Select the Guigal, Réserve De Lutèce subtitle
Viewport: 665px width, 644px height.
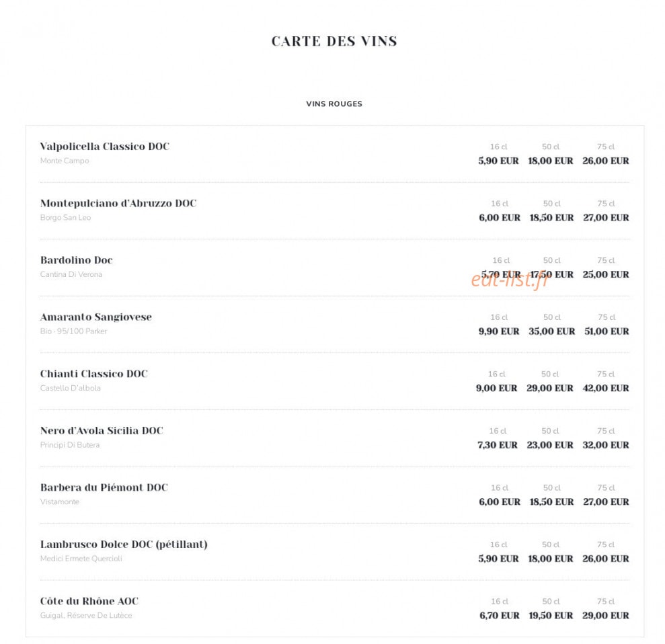(86, 615)
